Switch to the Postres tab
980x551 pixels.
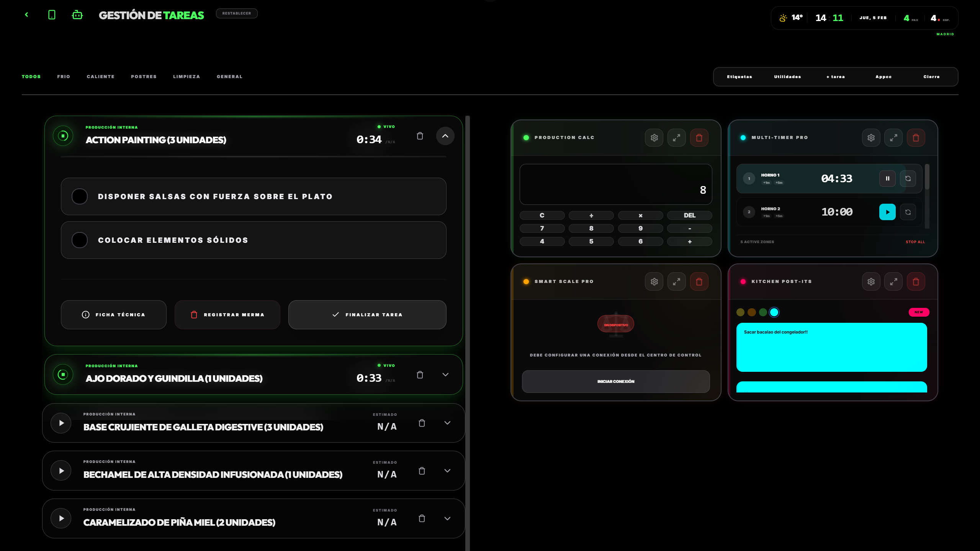click(x=144, y=77)
